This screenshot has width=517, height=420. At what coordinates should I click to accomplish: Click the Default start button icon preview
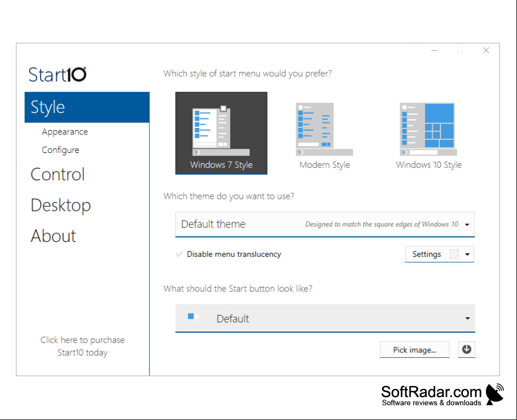[193, 317]
